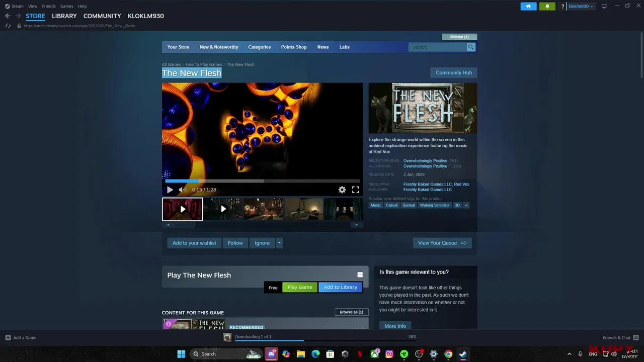Expand tags with the plus button
Image resolution: width=644 pixels, height=362 pixels.
tap(466, 205)
